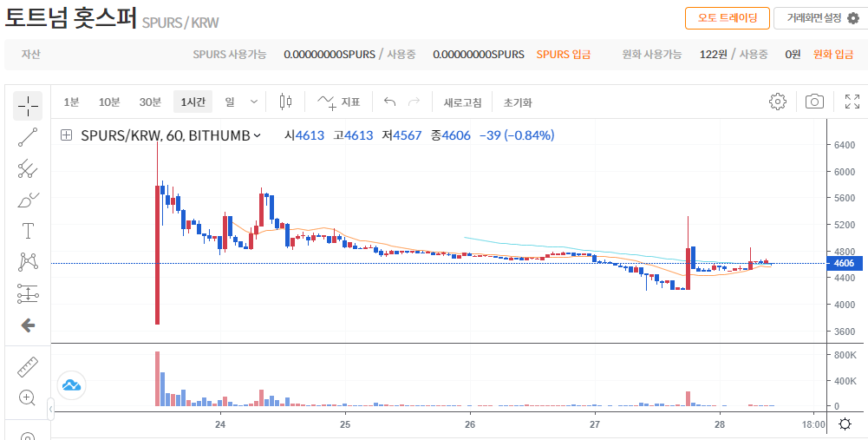Click the SPURS / KRW pair title

click(180, 23)
